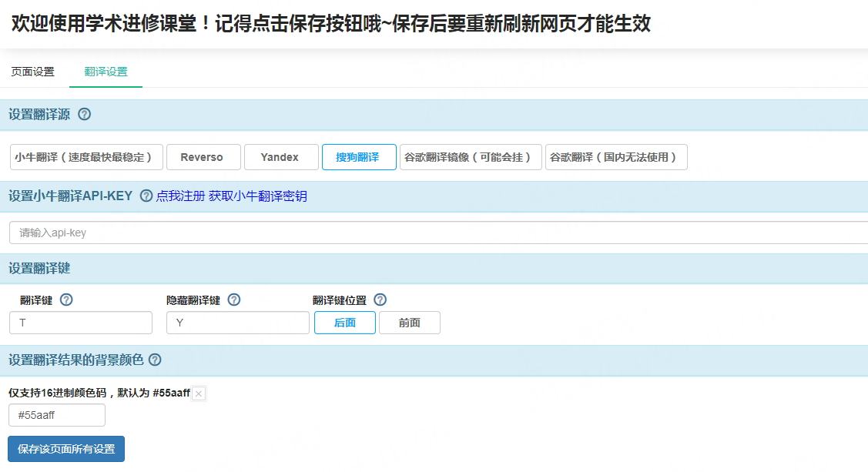Click help icon beside 翻译键位置 label
The image size is (868, 472).
pos(380,300)
